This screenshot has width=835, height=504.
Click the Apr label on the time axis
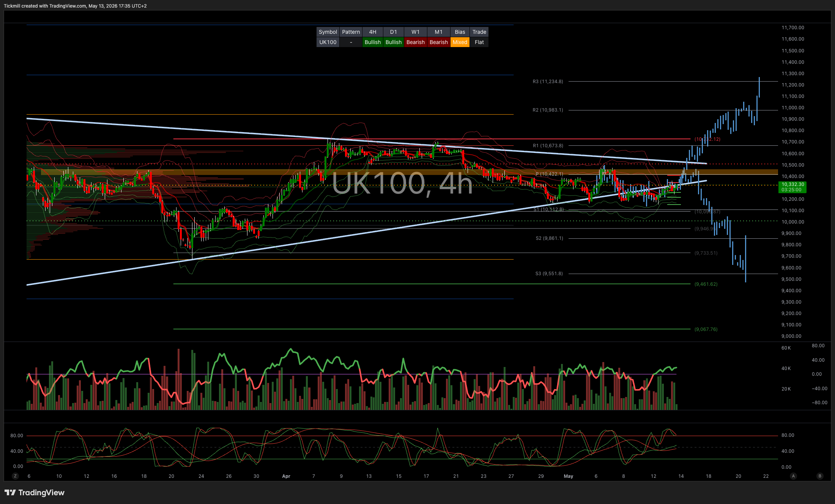(x=286, y=476)
